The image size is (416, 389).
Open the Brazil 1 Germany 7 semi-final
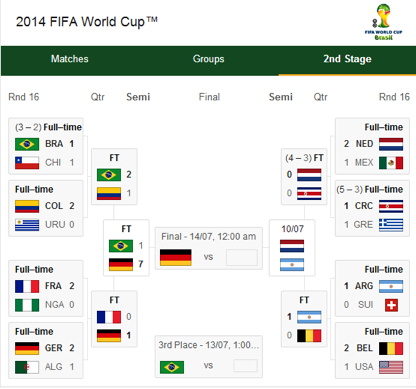[126, 248]
